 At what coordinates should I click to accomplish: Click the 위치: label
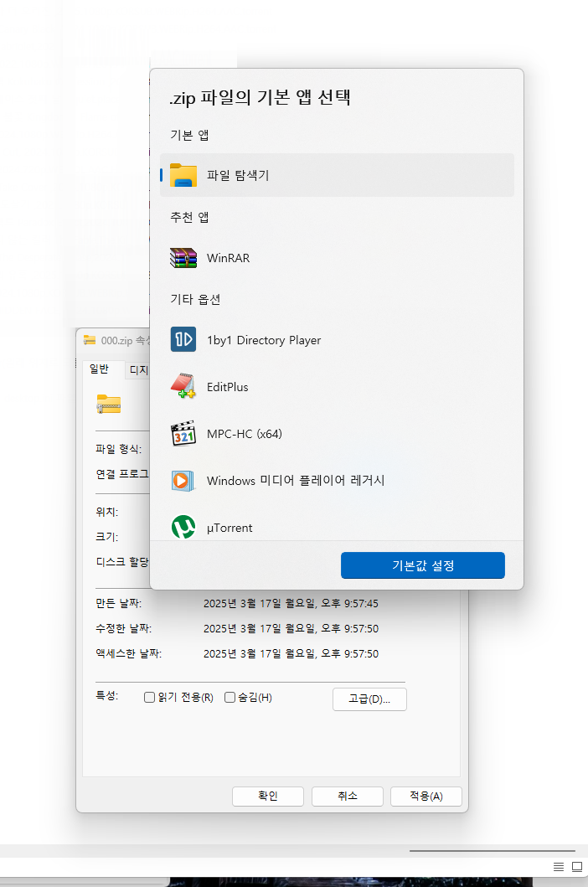tap(107, 512)
